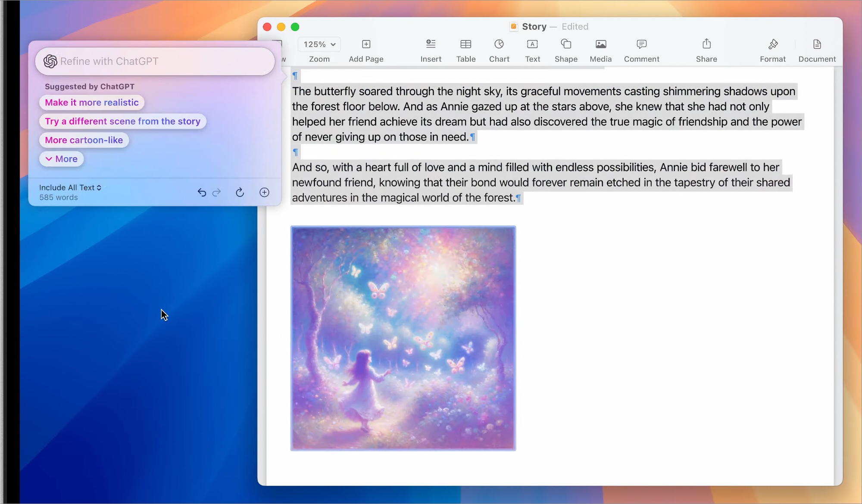862x504 pixels.
Task: Click the undo arrow in ChatGPT panel
Action: [202, 193]
